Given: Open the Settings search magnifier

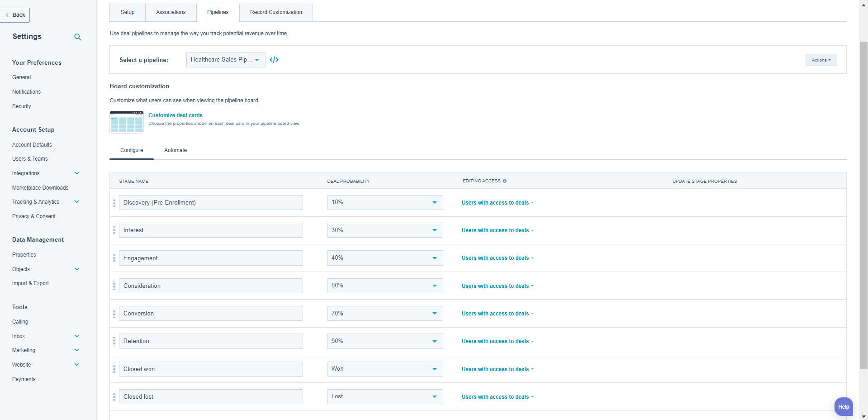Looking at the screenshot, I should [x=77, y=37].
